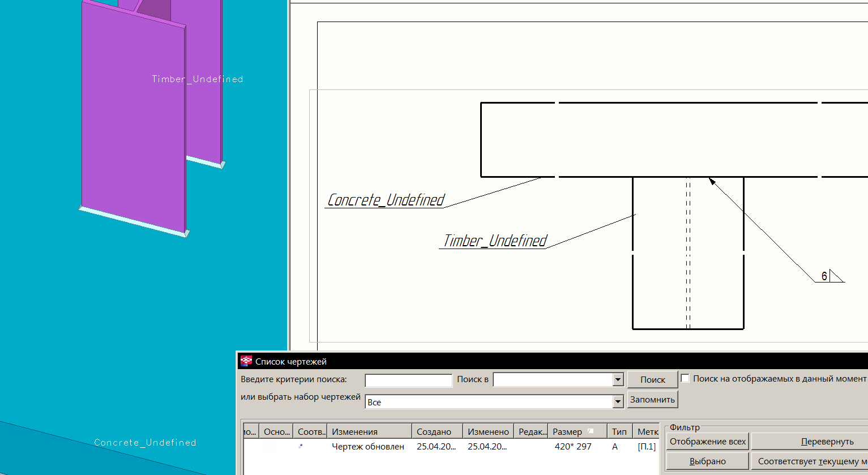This screenshot has width=868, height=475.
Task: Open the 'Поиск в' dropdown
Action: point(618,380)
